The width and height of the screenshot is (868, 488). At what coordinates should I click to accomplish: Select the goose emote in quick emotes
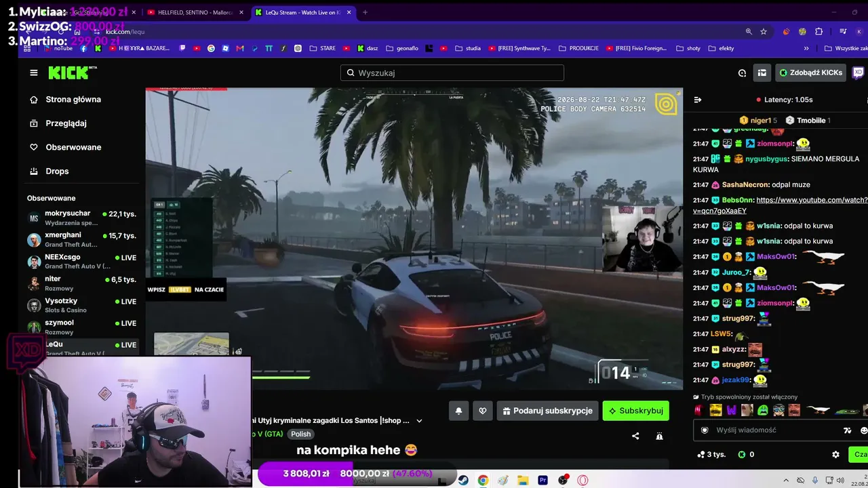click(x=818, y=410)
